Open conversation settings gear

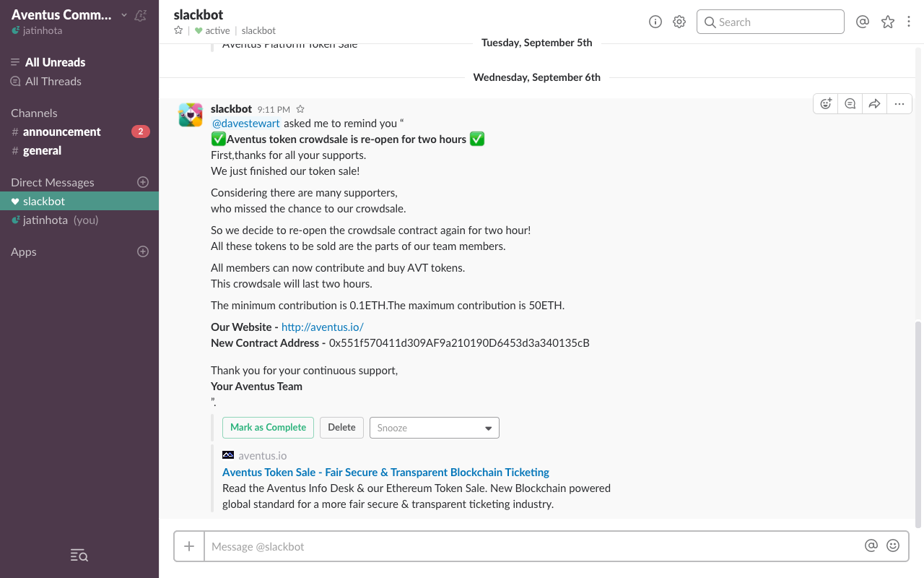(x=679, y=22)
